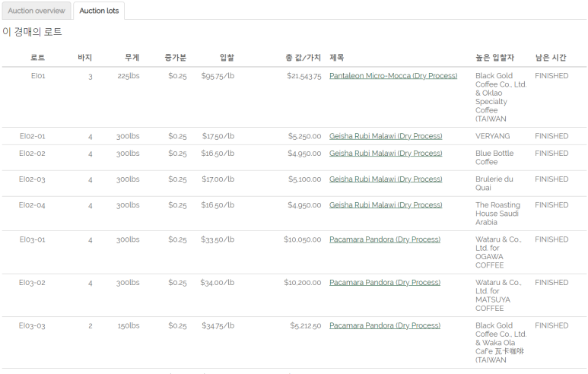Image resolution: width=588 pixels, height=374 pixels.
Task: Select lot ID EI03-03
Action: tap(32, 325)
